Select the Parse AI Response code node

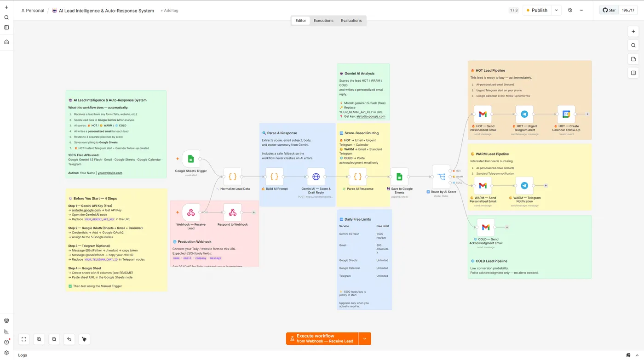tap(357, 177)
